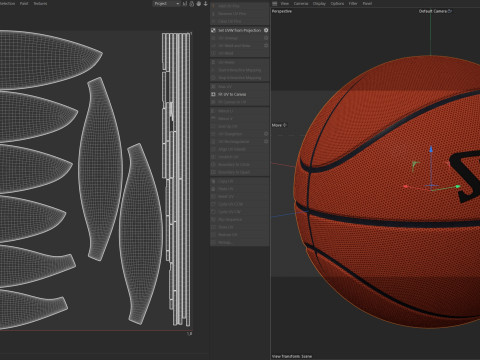Viewport: 480px width, 360px height.
Task: Select the narrow UV strips column
Action: (176, 179)
